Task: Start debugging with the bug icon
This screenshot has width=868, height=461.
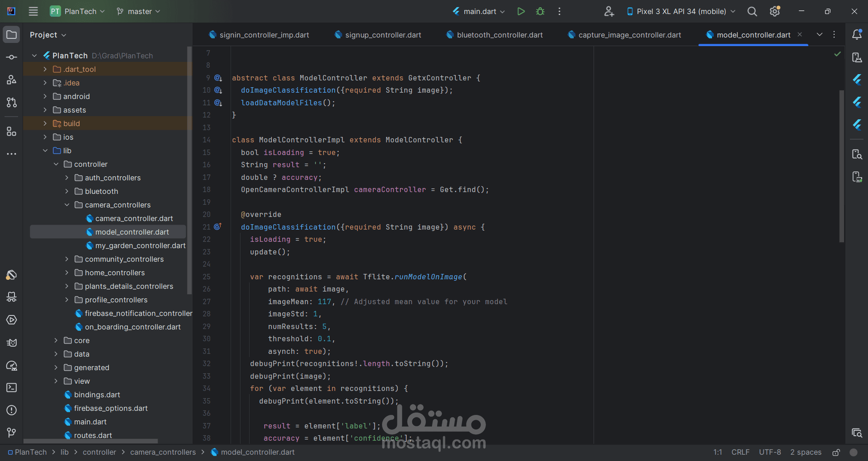Action: pyautogui.click(x=540, y=11)
